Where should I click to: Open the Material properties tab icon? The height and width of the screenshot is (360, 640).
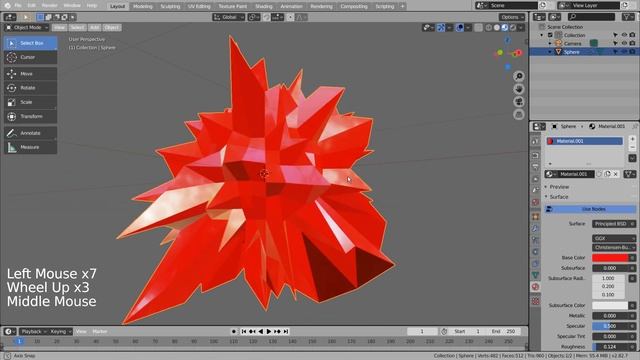click(x=536, y=287)
